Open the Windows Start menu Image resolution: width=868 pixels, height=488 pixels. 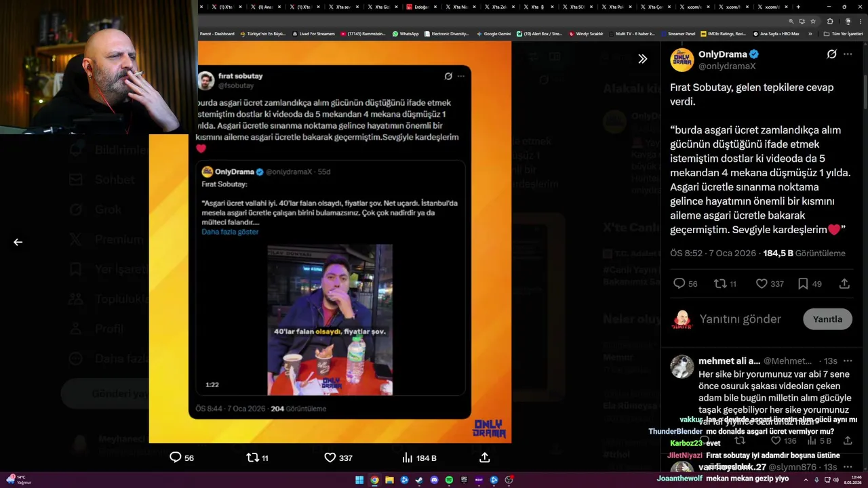tap(359, 480)
